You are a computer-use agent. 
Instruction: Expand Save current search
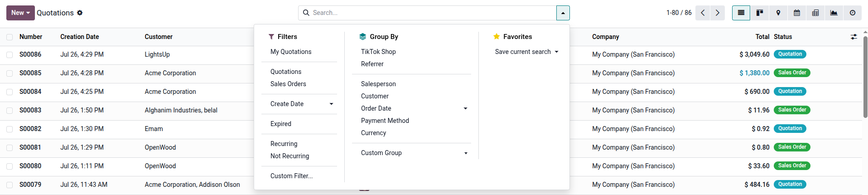tap(526, 52)
